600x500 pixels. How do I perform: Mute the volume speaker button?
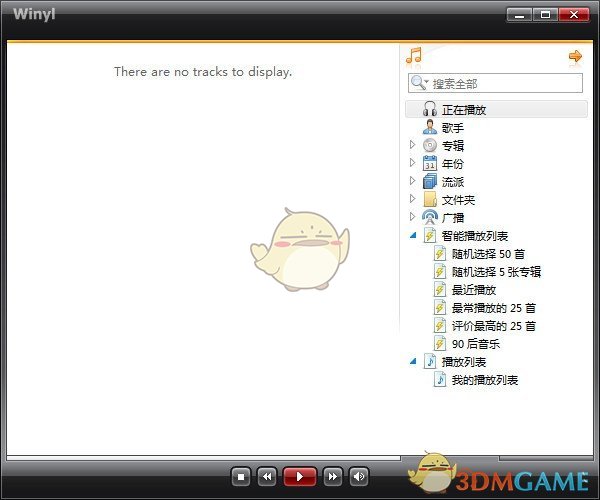coord(358,477)
